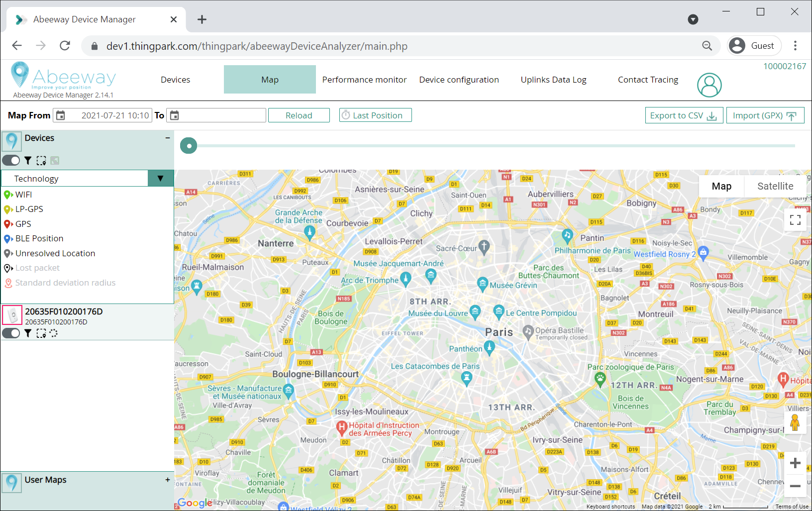
Task: Click area selection icon for device 20635F010200176D
Action: pyautogui.click(x=41, y=333)
